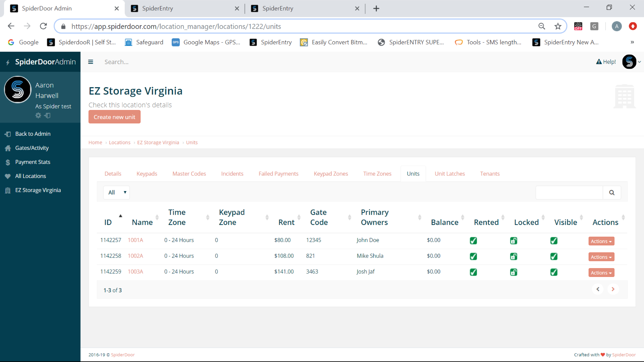Open the All filter dropdown
Image resolution: width=644 pixels, height=362 pixels.
tap(117, 192)
